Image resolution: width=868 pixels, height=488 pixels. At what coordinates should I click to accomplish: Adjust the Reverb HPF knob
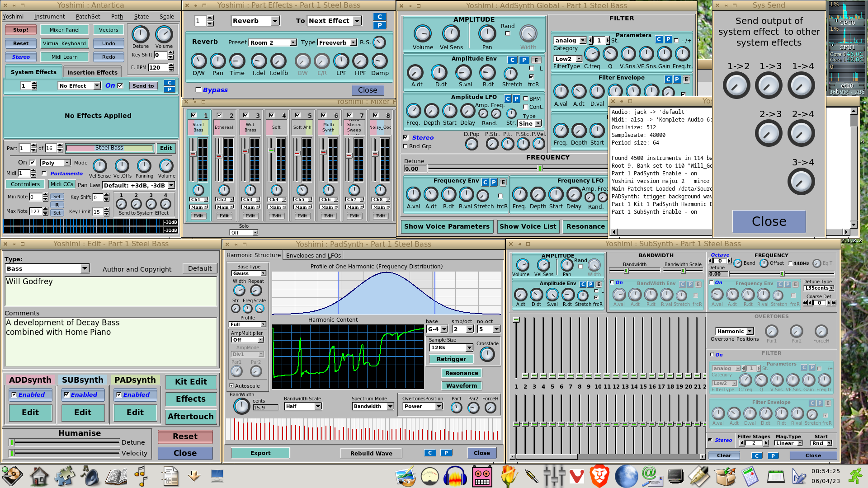360,61
